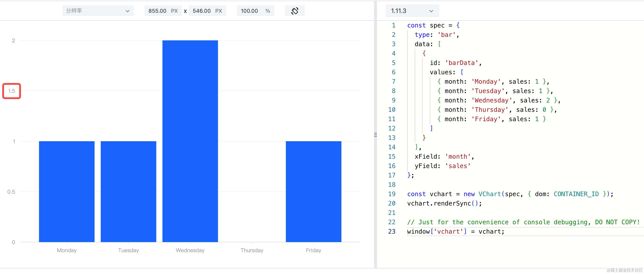The width and height of the screenshot is (644, 274).
Task: Click the Thursday x-axis label
Action: coord(252,250)
